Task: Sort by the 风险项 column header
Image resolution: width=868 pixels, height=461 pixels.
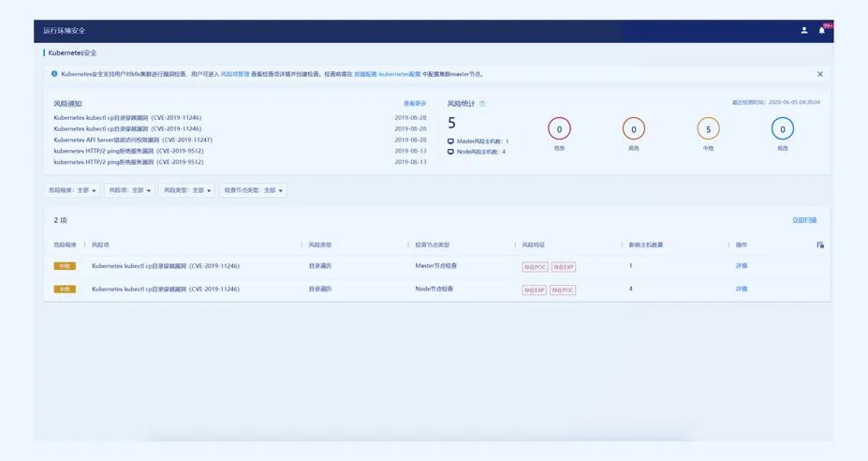Action: click(x=100, y=245)
